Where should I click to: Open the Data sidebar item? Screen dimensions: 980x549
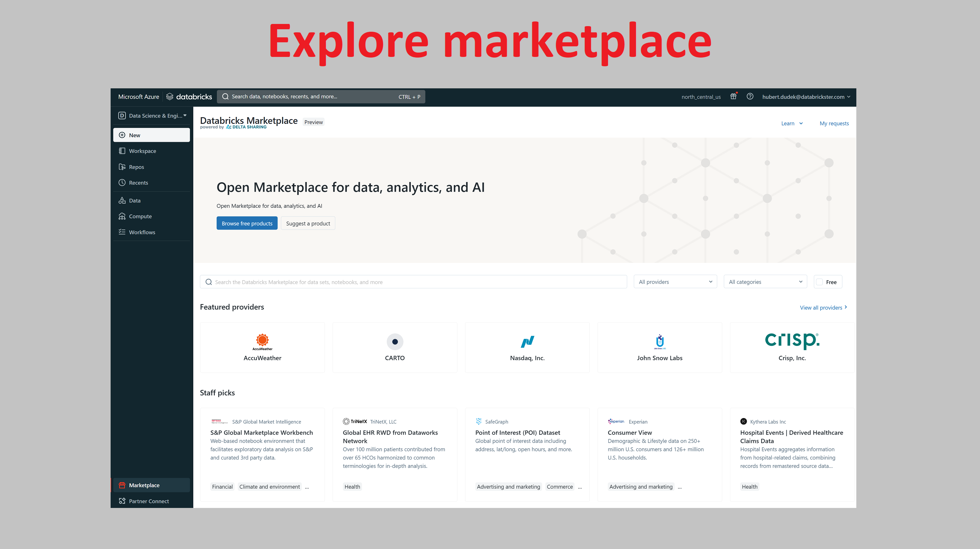click(x=134, y=201)
